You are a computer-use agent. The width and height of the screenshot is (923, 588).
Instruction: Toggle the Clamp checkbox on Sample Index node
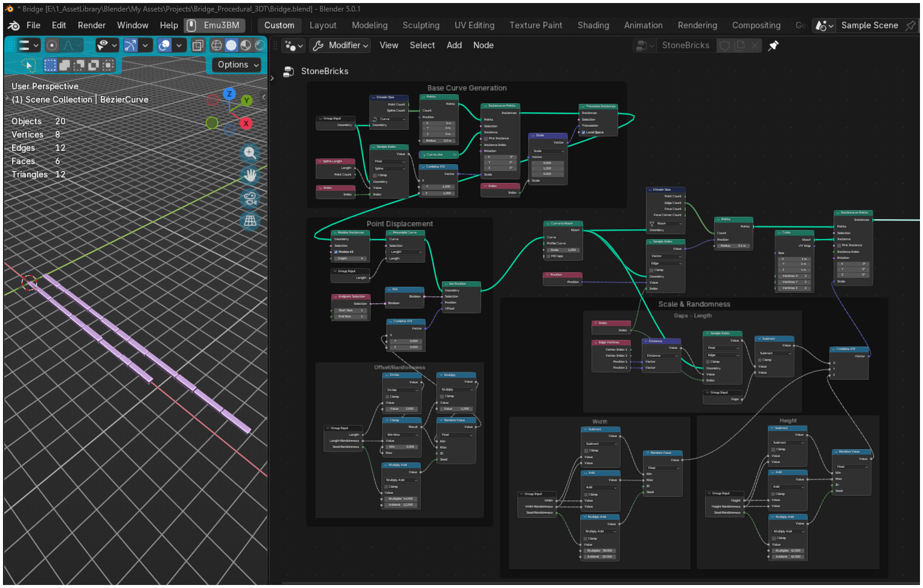pos(375,175)
